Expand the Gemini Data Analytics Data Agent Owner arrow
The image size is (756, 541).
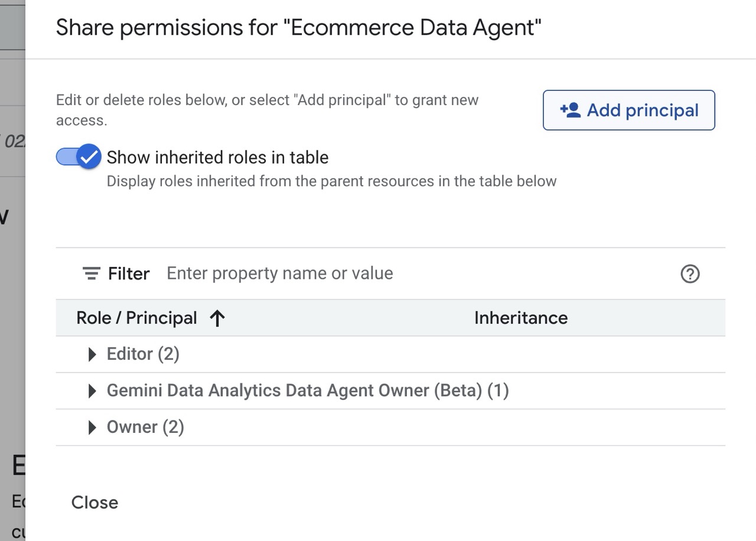pyautogui.click(x=92, y=391)
